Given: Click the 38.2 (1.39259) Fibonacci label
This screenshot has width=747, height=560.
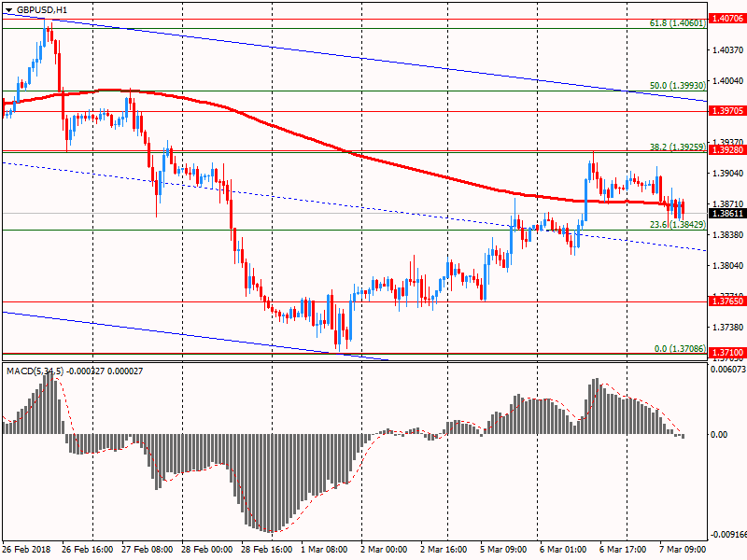Looking at the screenshot, I should (x=678, y=147).
